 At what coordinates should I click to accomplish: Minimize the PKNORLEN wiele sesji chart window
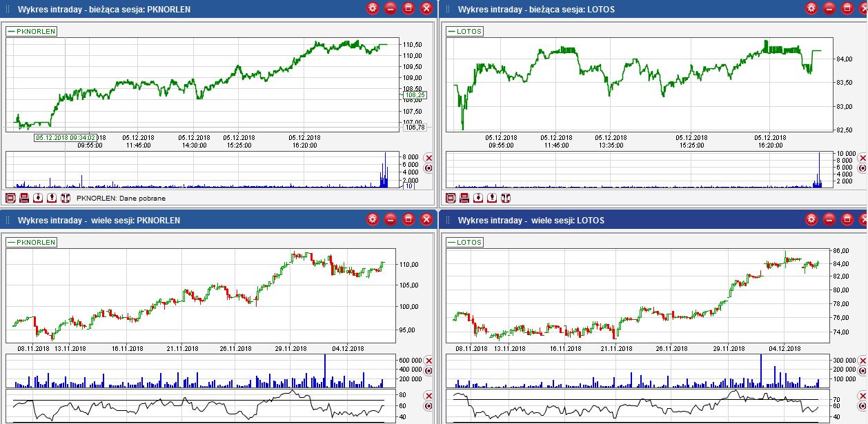point(391,220)
